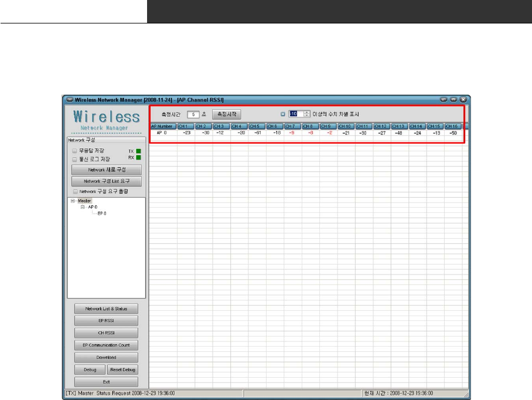
Task: Select the AP 0 label in the tree
Action: coord(93,207)
